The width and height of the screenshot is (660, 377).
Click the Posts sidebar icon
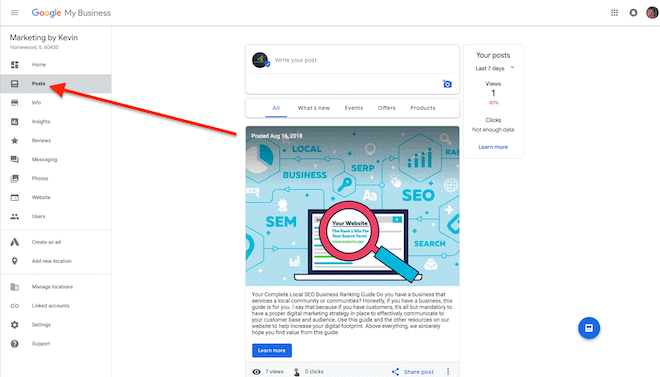click(14, 84)
